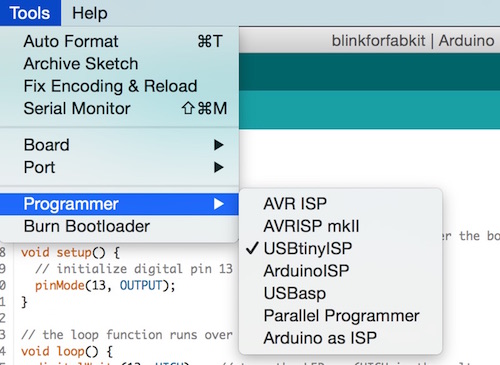Image resolution: width=500 pixels, height=365 pixels.
Task: Open the Help menu
Action: pyautogui.click(x=90, y=13)
